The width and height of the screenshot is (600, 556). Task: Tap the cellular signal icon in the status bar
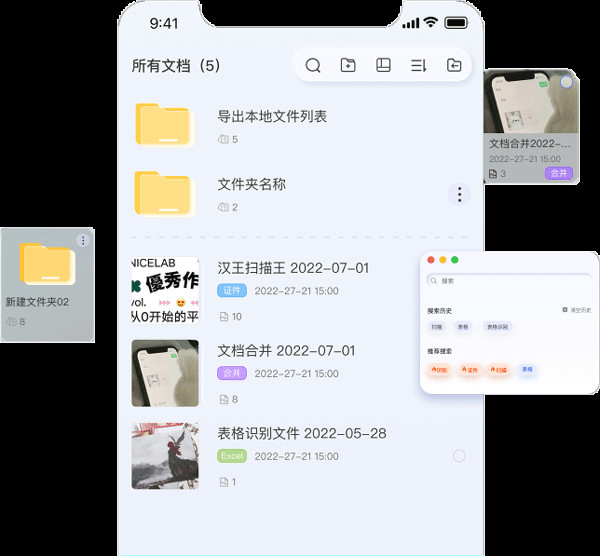coord(411,23)
